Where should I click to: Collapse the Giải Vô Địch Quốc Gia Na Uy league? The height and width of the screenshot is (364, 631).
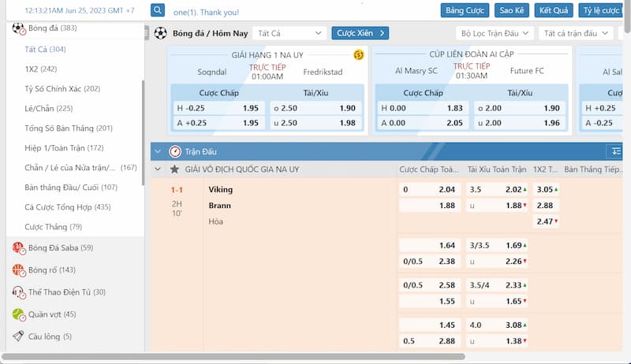158,169
